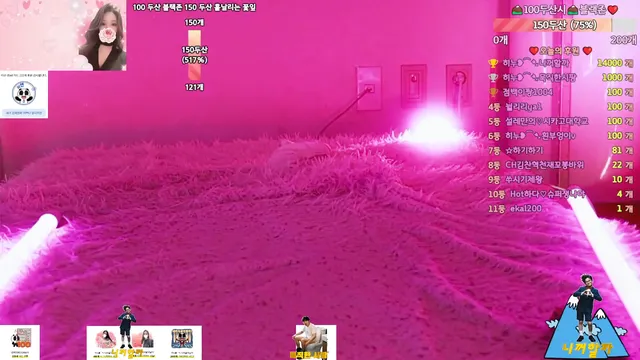
Task: Click the stream title text starting '100 두산'
Action: coord(194,7)
